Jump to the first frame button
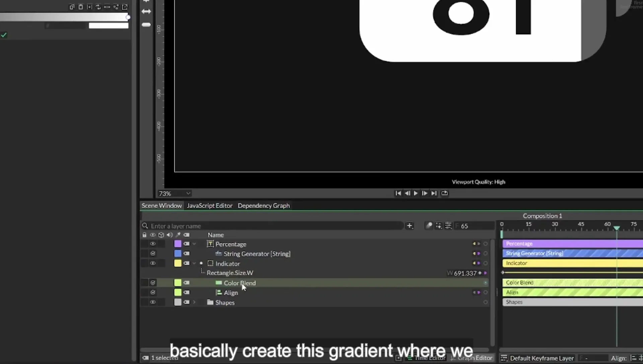Image resolution: width=643 pixels, height=364 pixels. 398,193
